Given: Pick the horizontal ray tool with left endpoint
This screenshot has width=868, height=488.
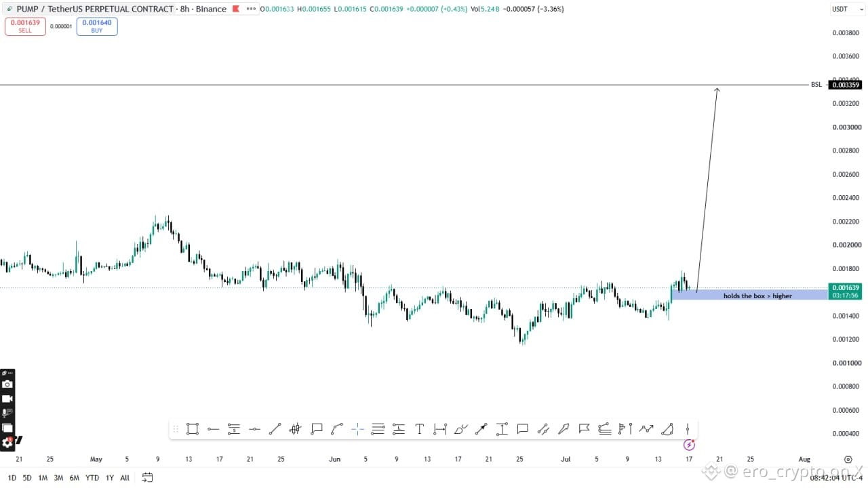Looking at the screenshot, I should [213, 428].
